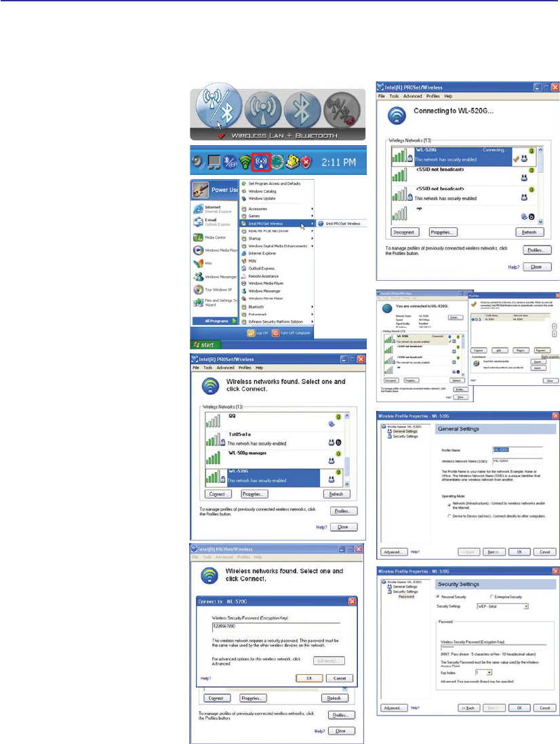This screenshot has height=744, width=560.
Task: Select the WL-500g-manager network row
Action: (274, 457)
